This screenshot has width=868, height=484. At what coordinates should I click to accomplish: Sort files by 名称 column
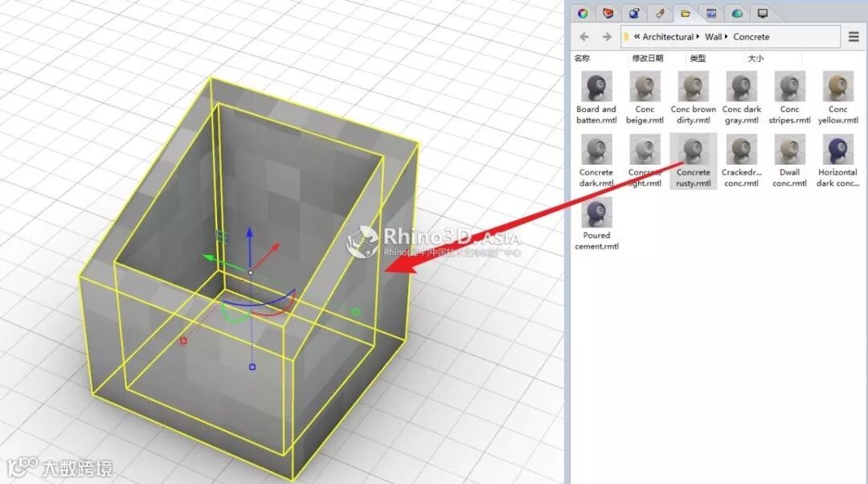582,58
